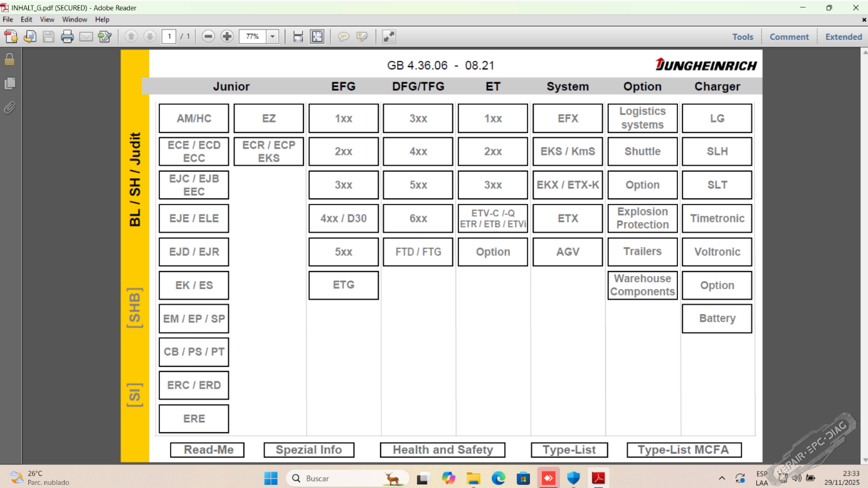Open Microsoft Edge from the taskbar

click(x=498, y=479)
